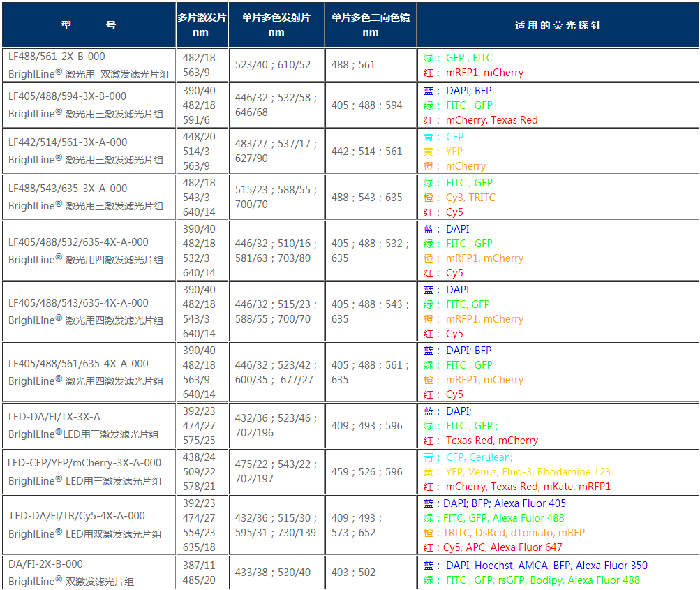Click orange probe line Cy3, TRITC
700x590 pixels.
pyautogui.click(x=459, y=198)
